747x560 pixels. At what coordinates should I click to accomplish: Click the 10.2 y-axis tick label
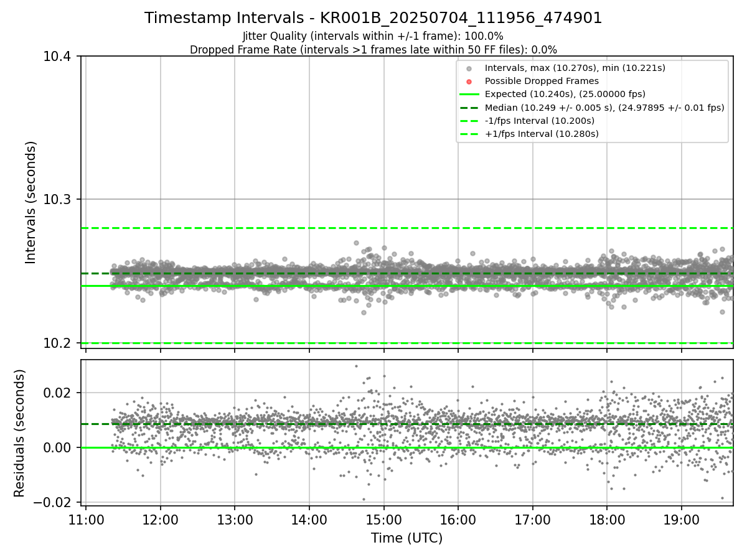point(59,343)
